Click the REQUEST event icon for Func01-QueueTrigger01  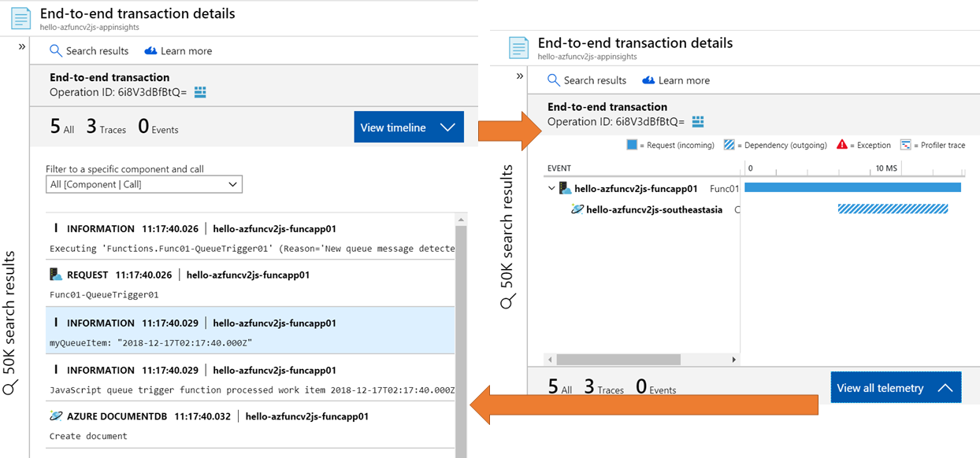coord(55,273)
